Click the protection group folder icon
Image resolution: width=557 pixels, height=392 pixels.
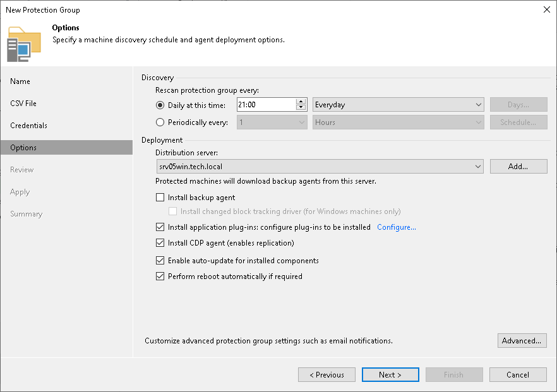(x=24, y=44)
